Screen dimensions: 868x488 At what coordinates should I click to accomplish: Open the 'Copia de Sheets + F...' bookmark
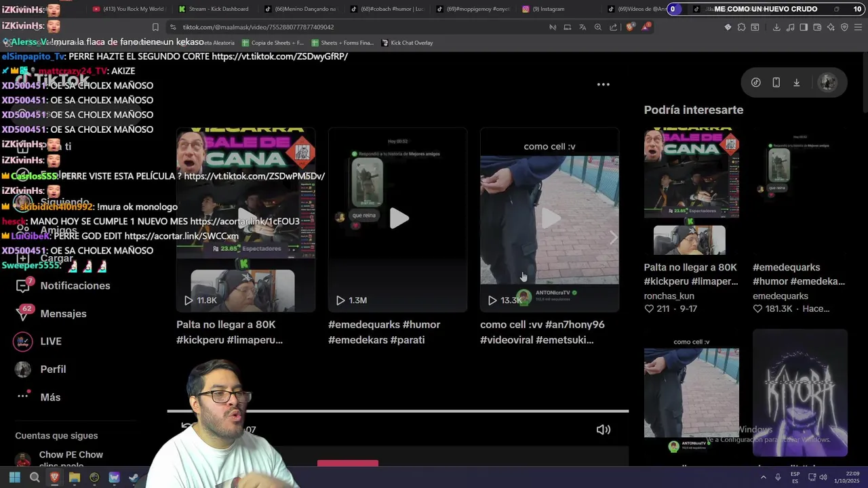272,43
